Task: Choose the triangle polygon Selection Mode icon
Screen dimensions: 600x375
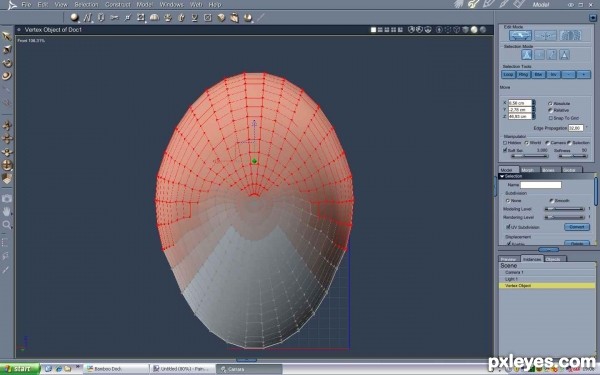Action: pyautogui.click(x=564, y=55)
